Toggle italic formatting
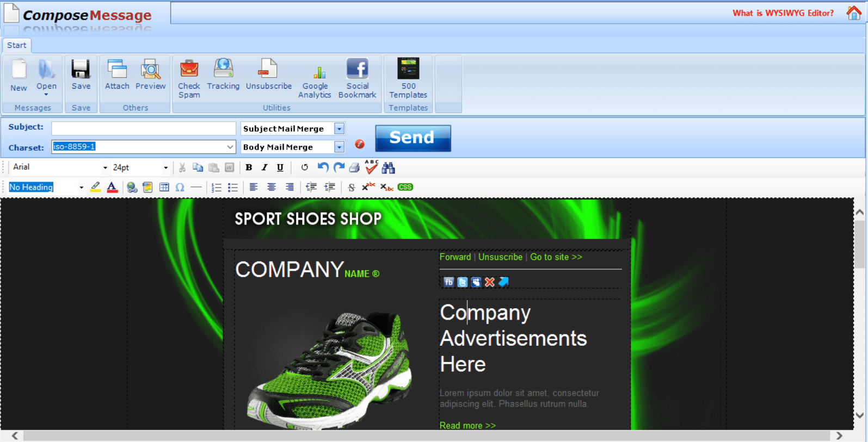Screen dimensions: 868x442 tap(264, 167)
